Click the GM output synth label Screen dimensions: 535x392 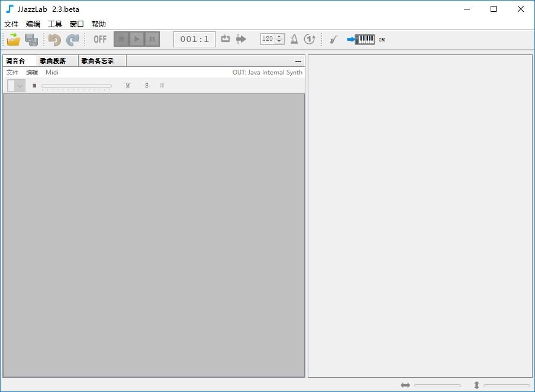coord(382,40)
